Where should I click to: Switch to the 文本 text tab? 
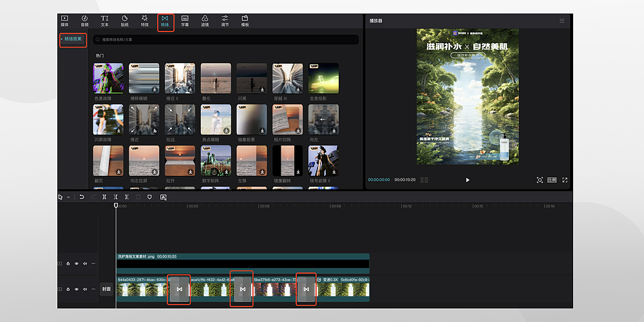(x=105, y=21)
